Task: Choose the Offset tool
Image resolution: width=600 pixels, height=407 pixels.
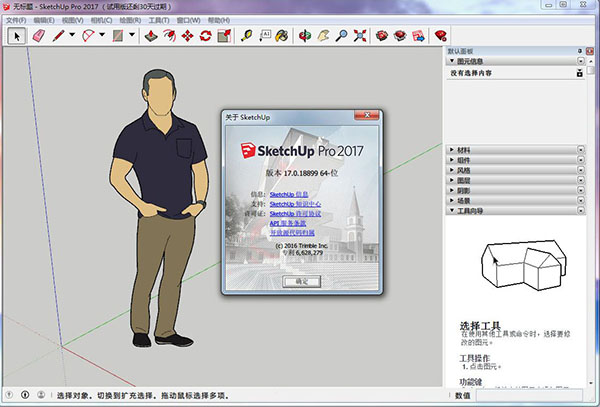Action: [169, 36]
